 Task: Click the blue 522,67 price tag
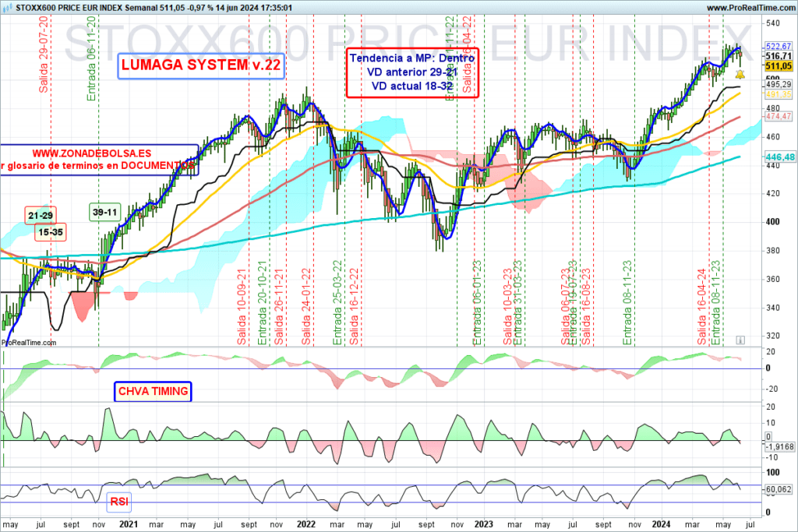[x=779, y=46]
